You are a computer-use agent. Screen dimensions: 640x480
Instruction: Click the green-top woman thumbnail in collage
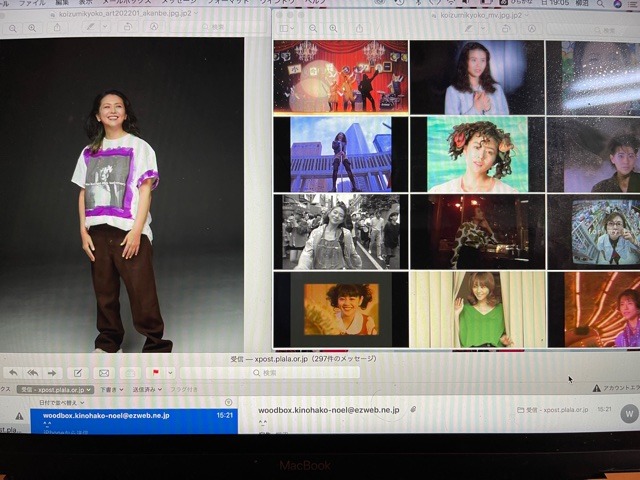click(478, 309)
